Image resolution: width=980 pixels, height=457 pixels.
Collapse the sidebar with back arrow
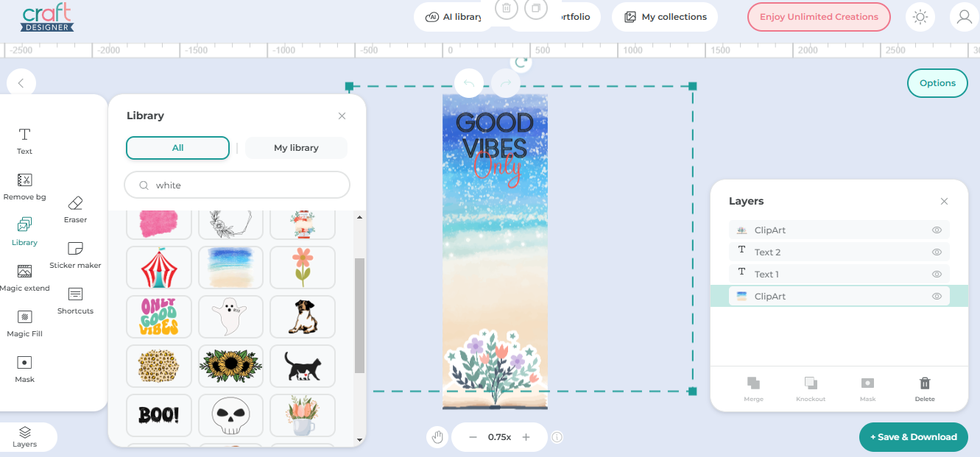[x=21, y=83]
